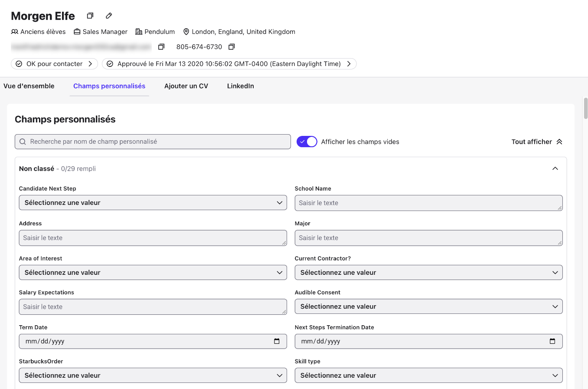Viewport: 588px width, 389px height.
Task: Copy the blurred email address
Action: pos(161,47)
